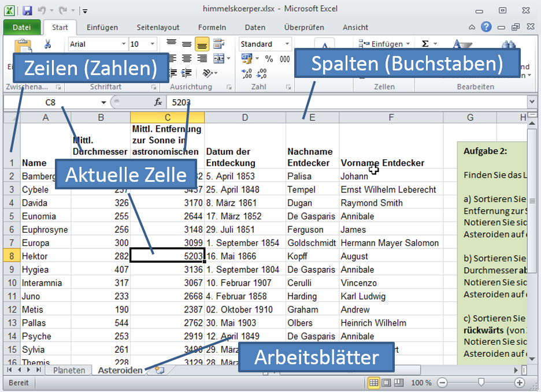Viewport: 541px width, 392px height.
Task: Click the wrap text icon in Ausrichtung
Action: (x=218, y=44)
